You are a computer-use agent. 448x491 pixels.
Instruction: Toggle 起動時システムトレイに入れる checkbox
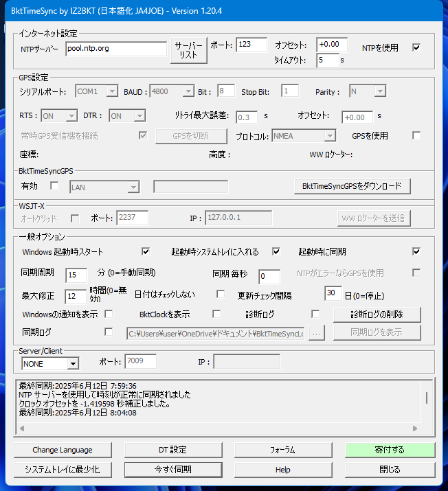[276, 251]
